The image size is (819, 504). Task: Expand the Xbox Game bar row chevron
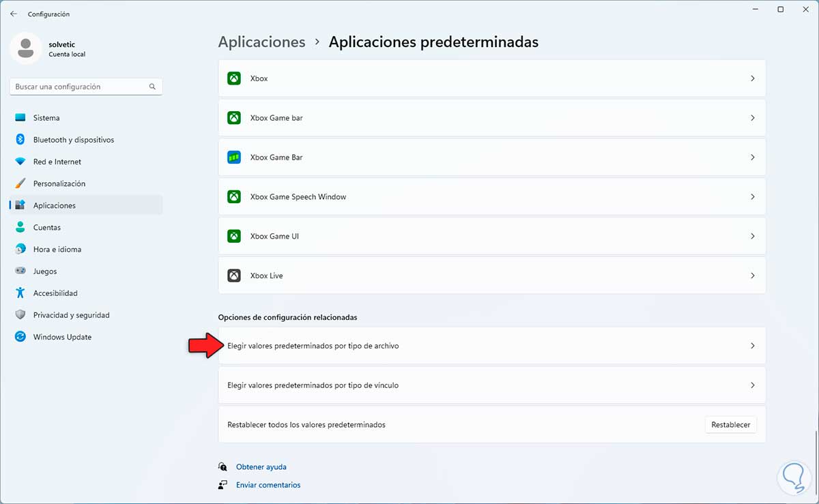click(x=753, y=118)
